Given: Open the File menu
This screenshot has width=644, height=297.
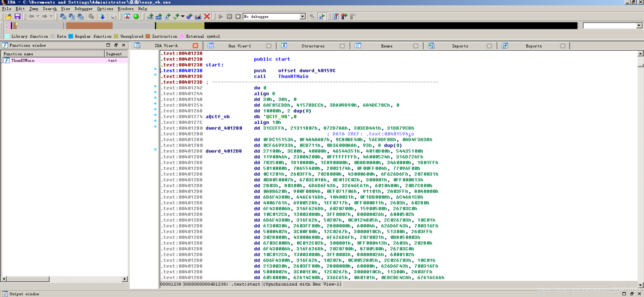Looking at the screenshot, I should (x=6, y=9).
